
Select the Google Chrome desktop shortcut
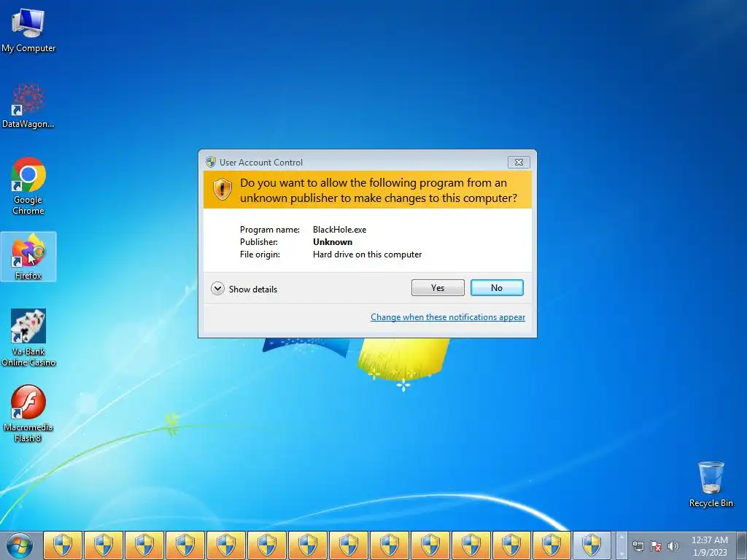click(x=28, y=186)
